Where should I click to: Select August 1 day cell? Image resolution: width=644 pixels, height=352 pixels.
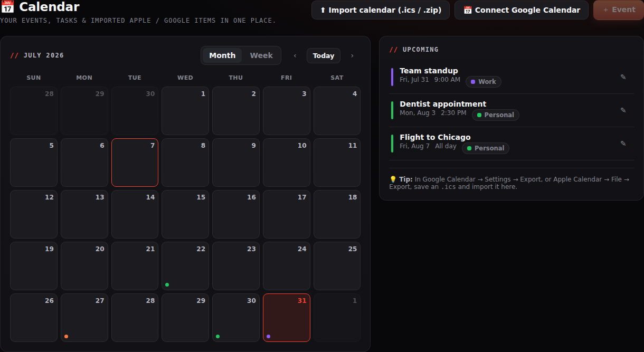[337, 318]
